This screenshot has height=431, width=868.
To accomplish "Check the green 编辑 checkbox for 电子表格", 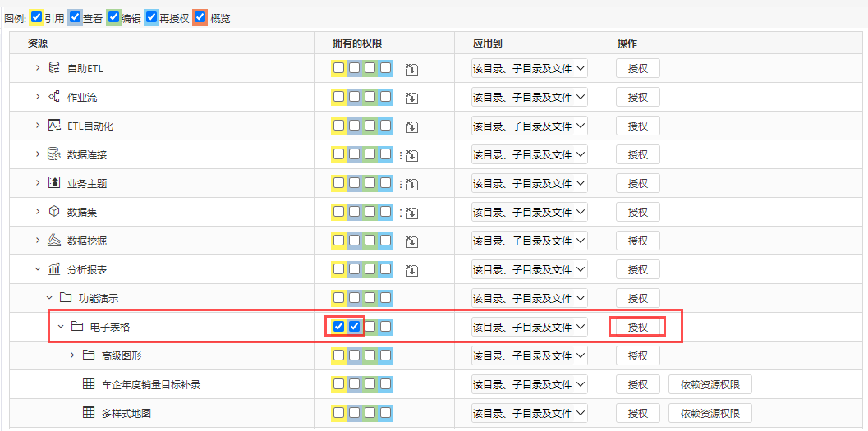I will point(370,327).
